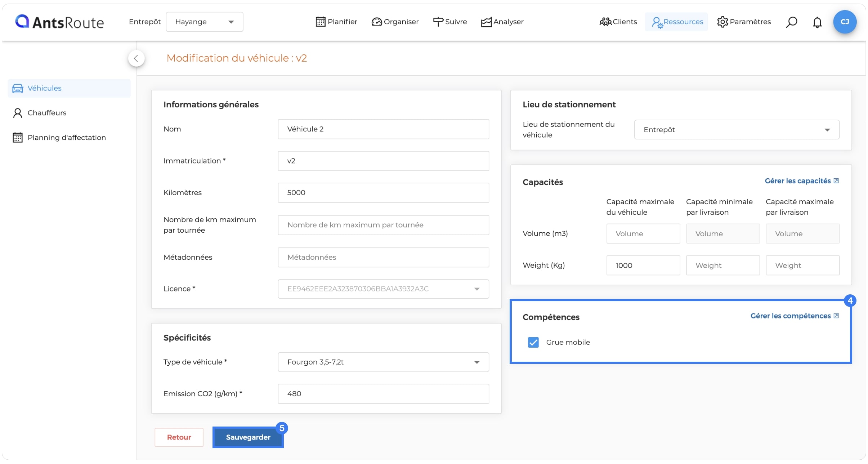Click the Compétences section heading
The image size is (868, 464).
551,317
